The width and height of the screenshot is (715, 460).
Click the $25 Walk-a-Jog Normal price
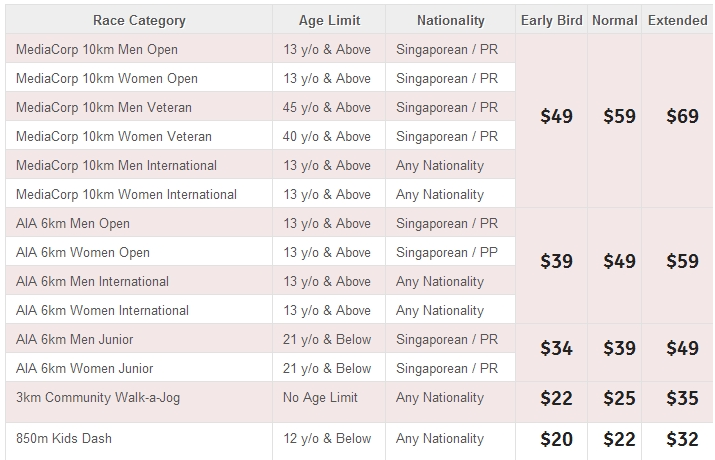619,398
